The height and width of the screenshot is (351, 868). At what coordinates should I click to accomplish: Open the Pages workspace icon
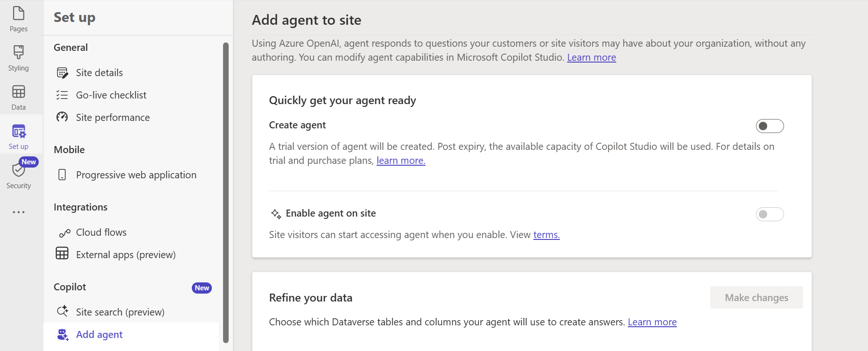[x=19, y=14]
